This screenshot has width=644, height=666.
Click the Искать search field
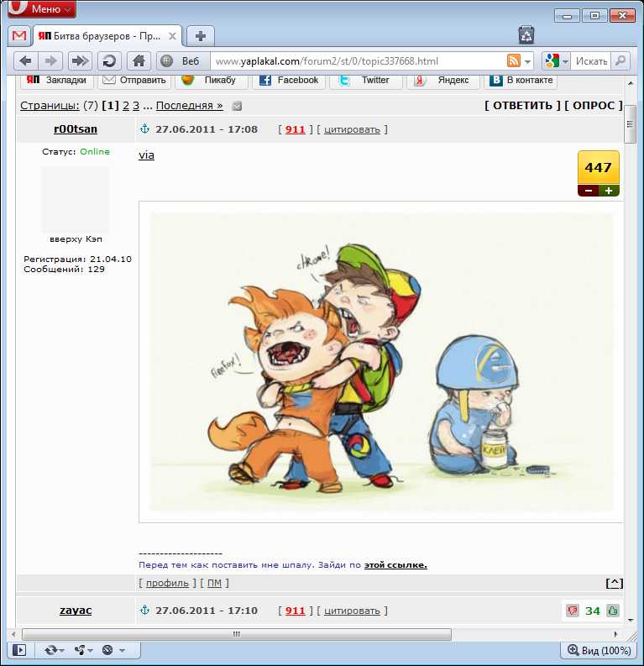click(x=591, y=61)
